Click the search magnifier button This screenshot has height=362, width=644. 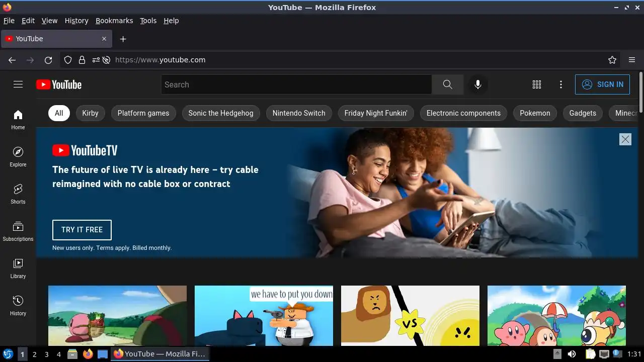pos(447,84)
